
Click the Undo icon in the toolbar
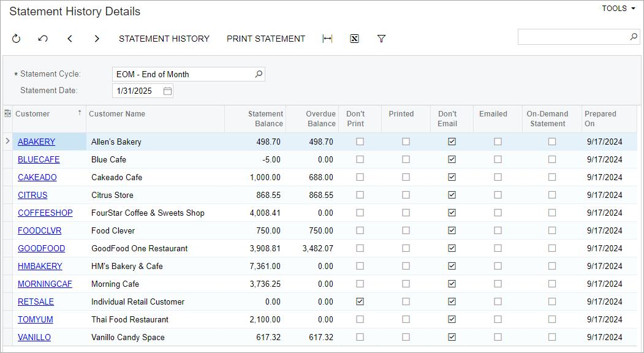click(x=43, y=39)
